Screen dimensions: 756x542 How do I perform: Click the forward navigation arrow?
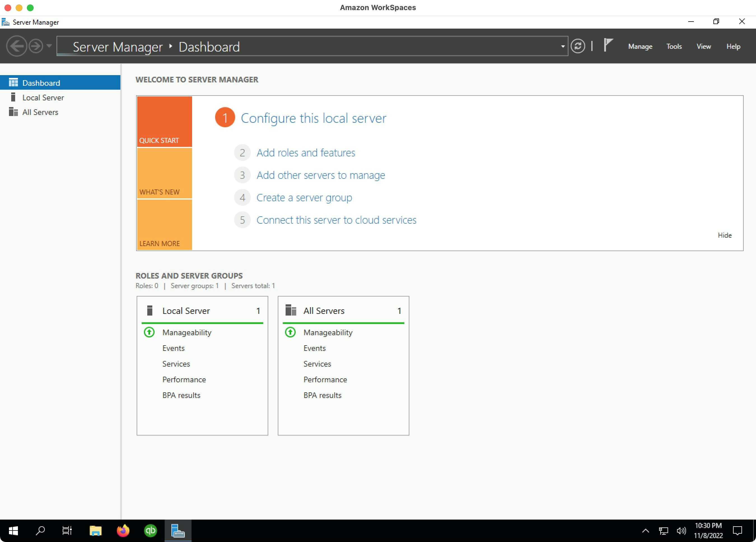point(36,46)
